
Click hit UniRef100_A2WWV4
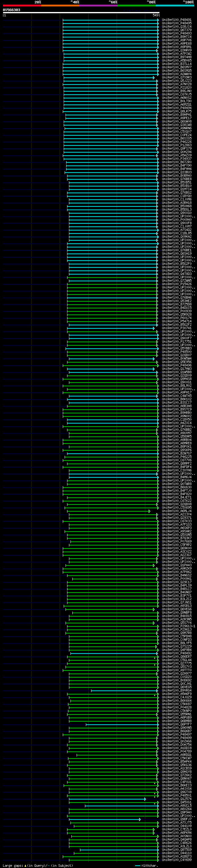click(177, 74)
